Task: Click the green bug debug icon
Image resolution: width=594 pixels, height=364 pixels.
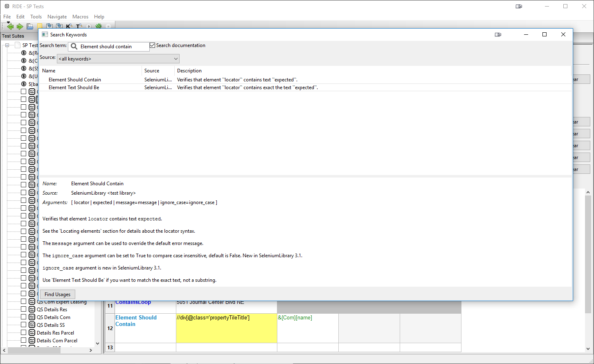Action: point(99,27)
